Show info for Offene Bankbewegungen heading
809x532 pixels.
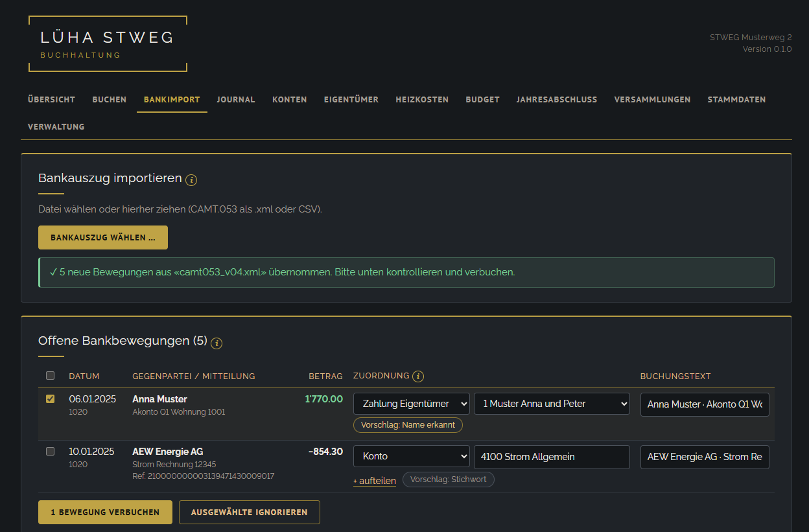217,343
